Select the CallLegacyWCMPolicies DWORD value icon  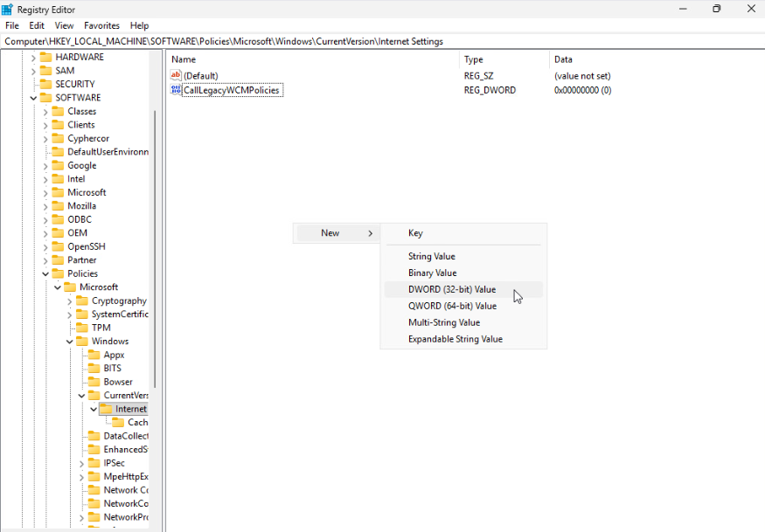coord(176,90)
